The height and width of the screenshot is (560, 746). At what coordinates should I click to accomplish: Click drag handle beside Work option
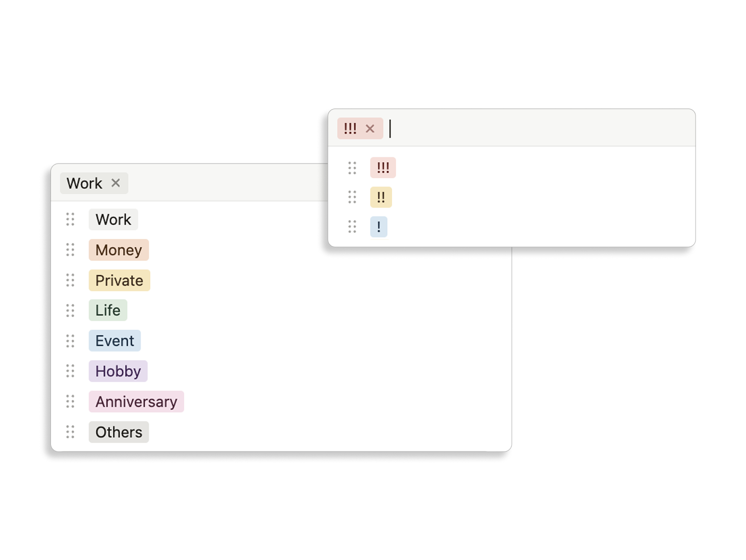[70, 219]
